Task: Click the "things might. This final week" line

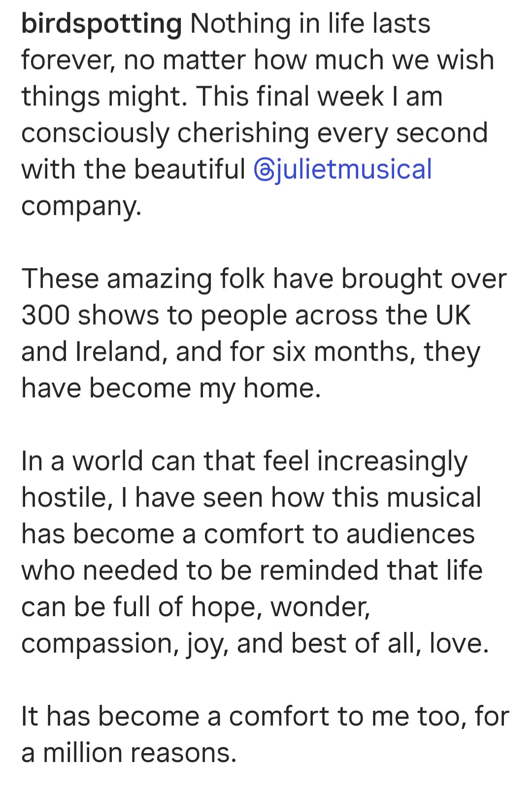Action: click(x=232, y=97)
